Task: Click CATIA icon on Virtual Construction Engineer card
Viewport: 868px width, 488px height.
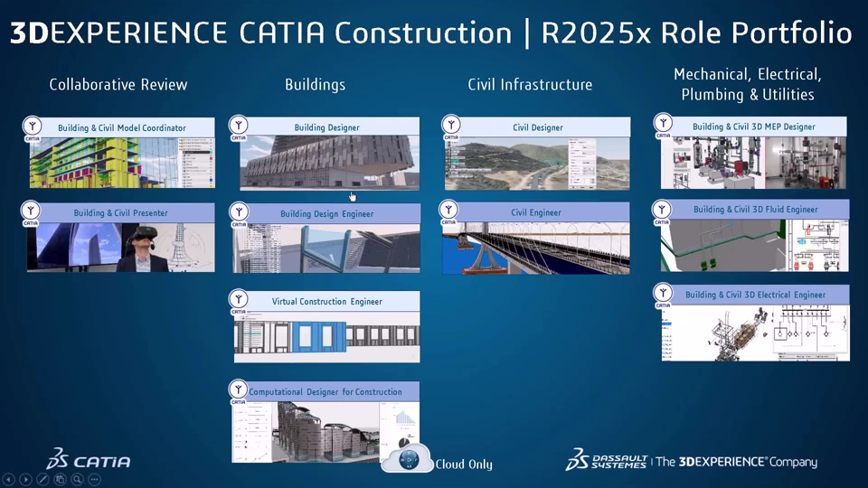Action: point(239,301)
